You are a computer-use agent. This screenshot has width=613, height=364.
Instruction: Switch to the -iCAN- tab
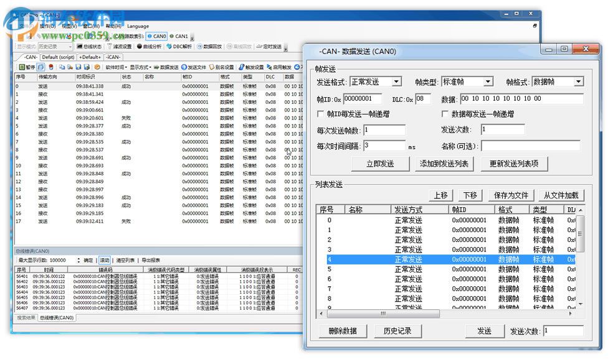click(115, 57)
